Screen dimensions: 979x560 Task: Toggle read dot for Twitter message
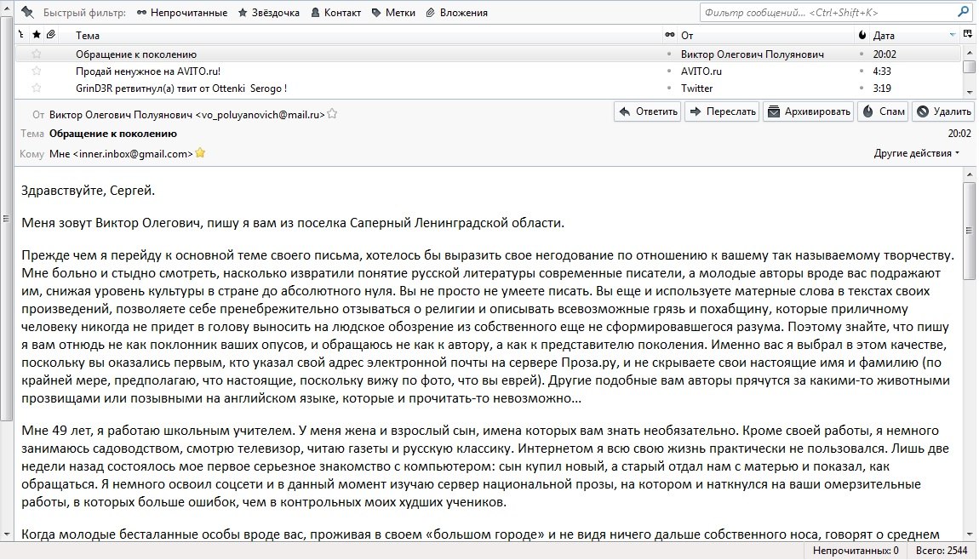pyautogui.click(x=669, y=88)
